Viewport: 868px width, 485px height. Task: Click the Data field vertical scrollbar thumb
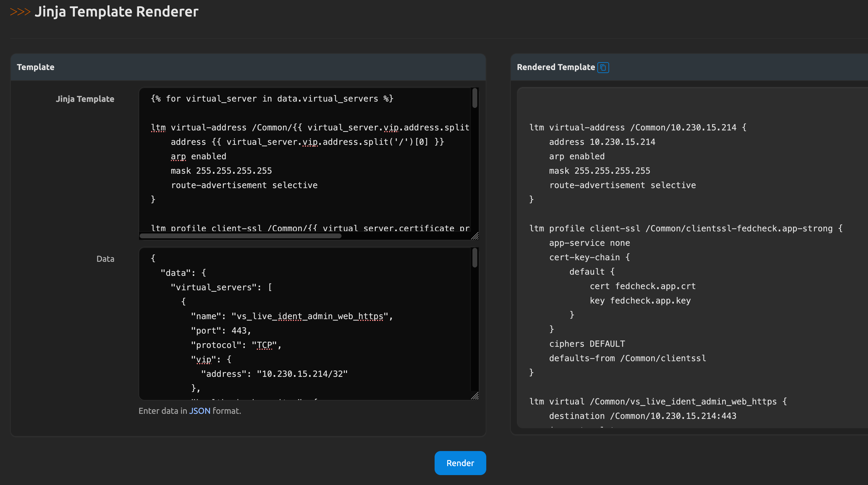475,258
